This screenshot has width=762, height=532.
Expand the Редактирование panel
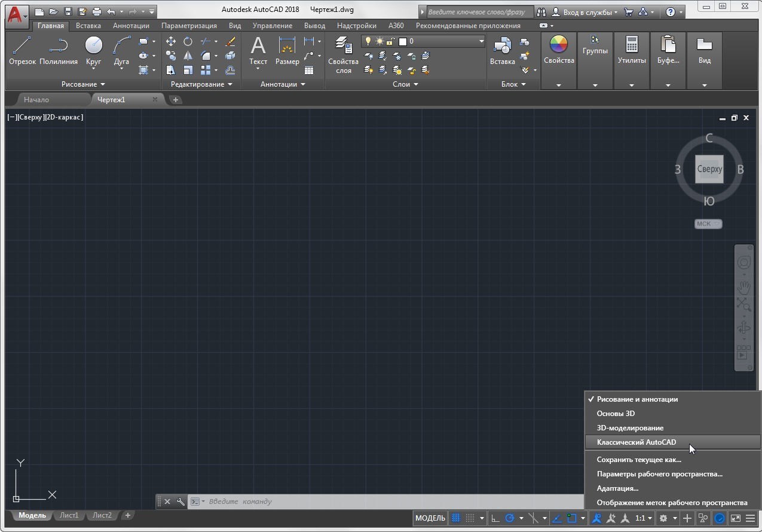(201, 84)
